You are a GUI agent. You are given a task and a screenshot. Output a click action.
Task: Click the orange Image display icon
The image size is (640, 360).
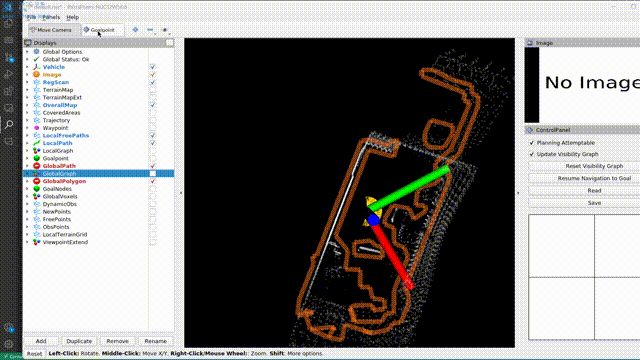pos(36,75)
